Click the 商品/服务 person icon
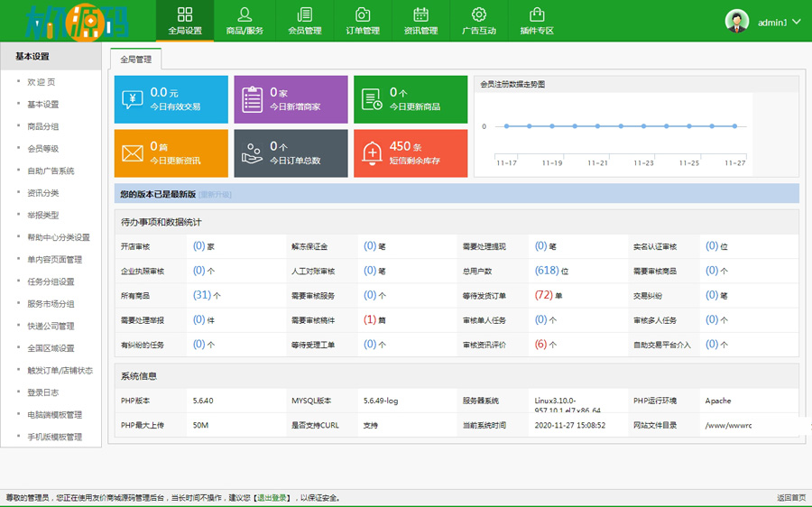The width and height of the screenshot is (812, 507). (x=245, y=14)
